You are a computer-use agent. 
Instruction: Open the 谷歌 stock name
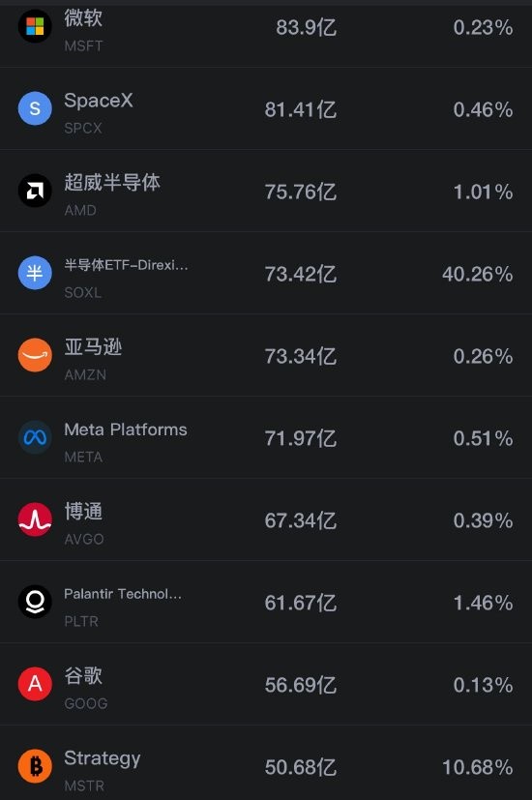83,675
